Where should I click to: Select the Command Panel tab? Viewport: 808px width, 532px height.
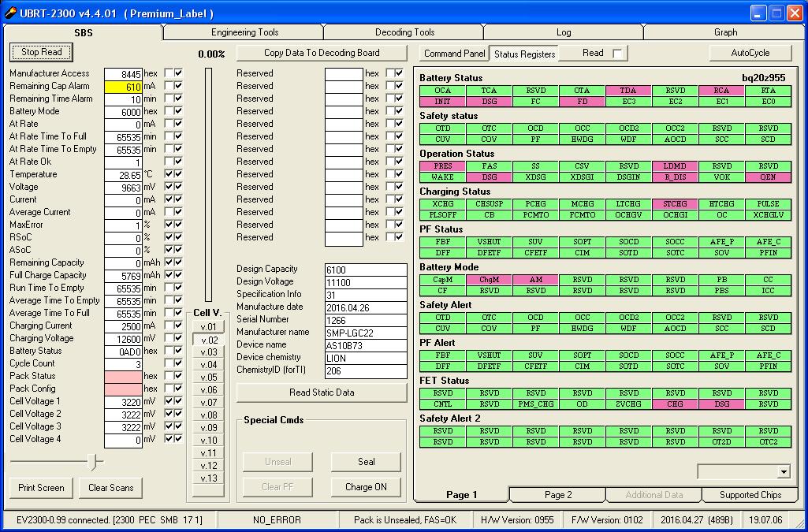point(454,53)
